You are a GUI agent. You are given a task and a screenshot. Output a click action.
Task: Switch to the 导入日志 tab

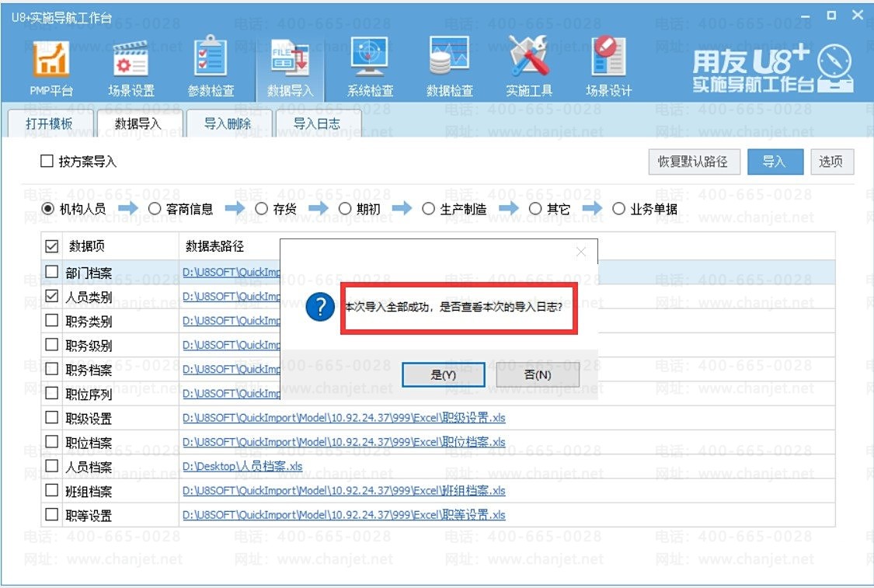pyautogui.click(x=316, y=124)
